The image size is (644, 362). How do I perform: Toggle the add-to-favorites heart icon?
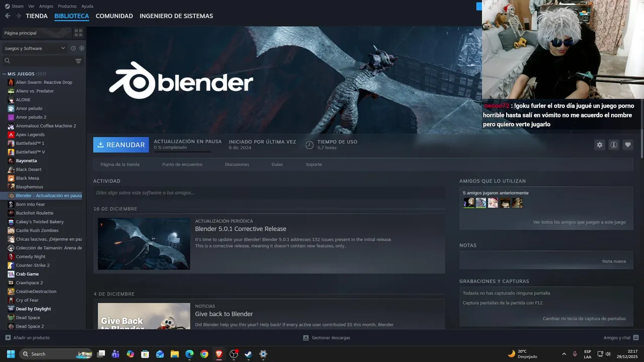click(627, 145)
